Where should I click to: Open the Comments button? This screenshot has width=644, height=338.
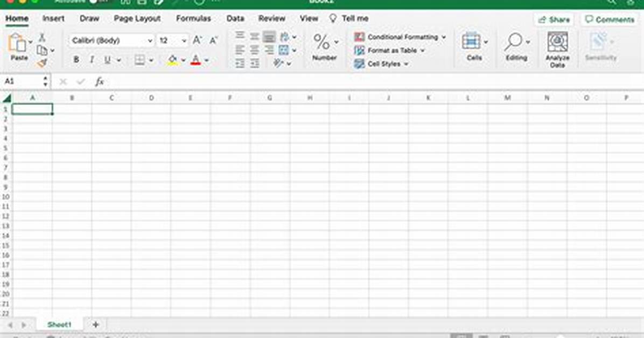tap(610, 19)
